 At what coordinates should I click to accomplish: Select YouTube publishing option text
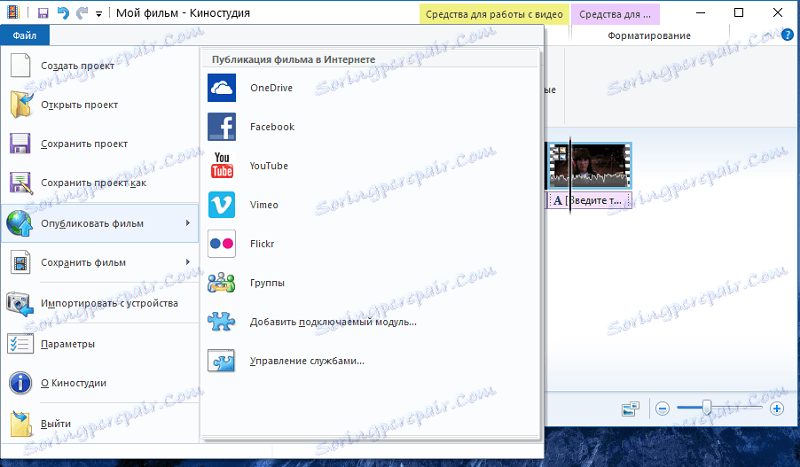click(x=268, y=166)
